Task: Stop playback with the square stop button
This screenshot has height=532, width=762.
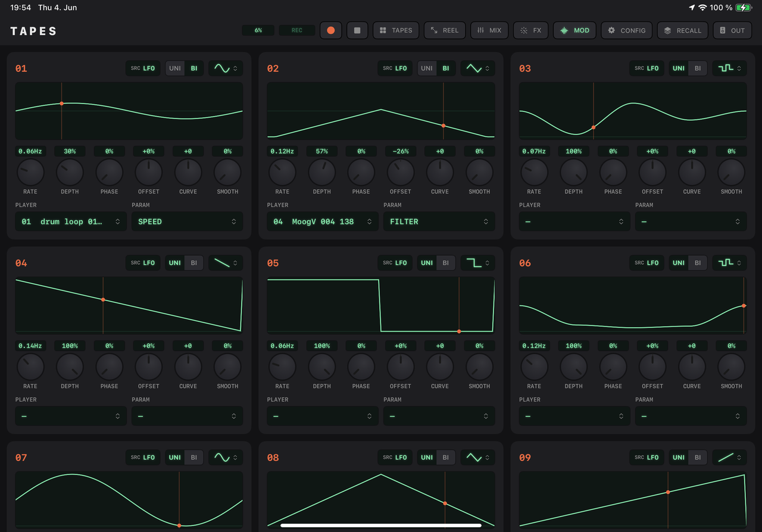Action: [357, 30]
